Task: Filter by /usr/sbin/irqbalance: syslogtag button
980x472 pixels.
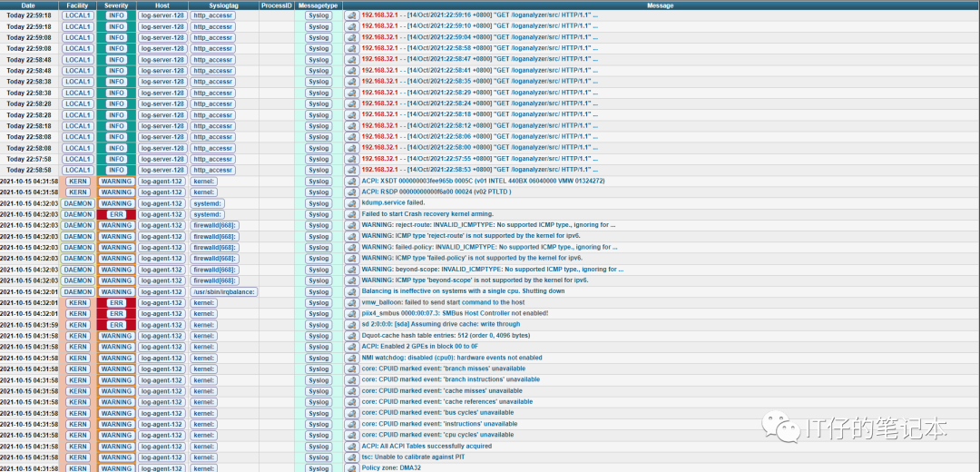Action: pos(224,292)
